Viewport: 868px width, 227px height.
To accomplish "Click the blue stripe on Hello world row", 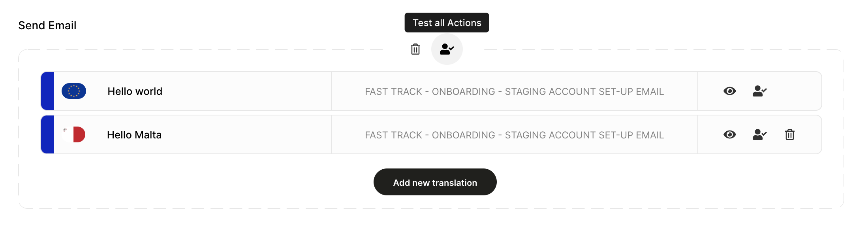I will pos(47,91).
